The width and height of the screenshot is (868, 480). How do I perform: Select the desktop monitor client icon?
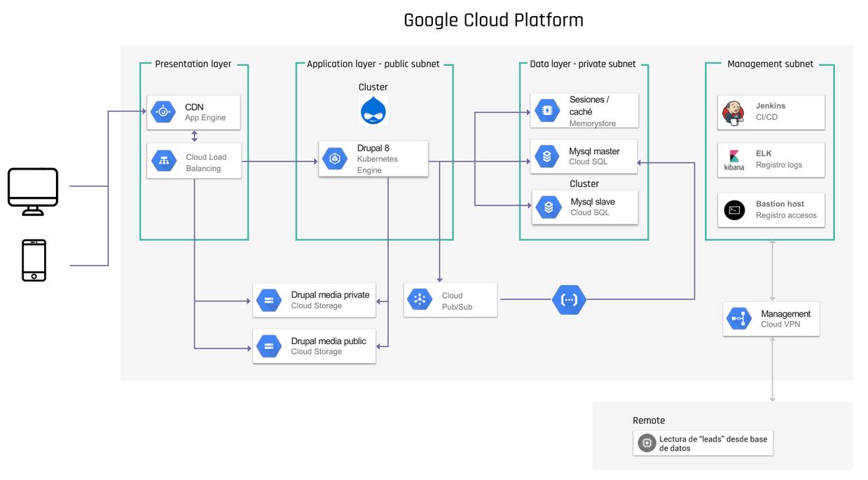point(33,191)
